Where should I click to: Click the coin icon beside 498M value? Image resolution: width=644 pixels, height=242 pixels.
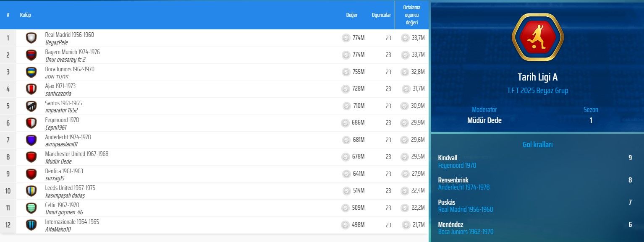[345, 225]
